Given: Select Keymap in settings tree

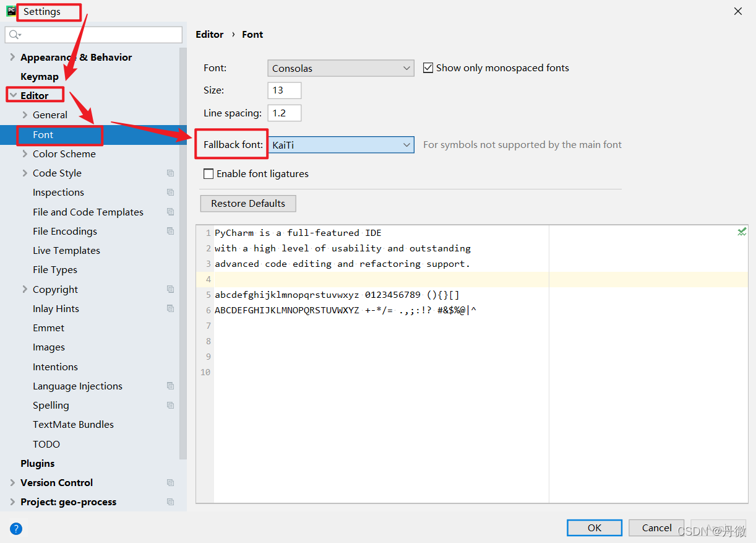Looking at the screenshot, I should pos(40,76).
